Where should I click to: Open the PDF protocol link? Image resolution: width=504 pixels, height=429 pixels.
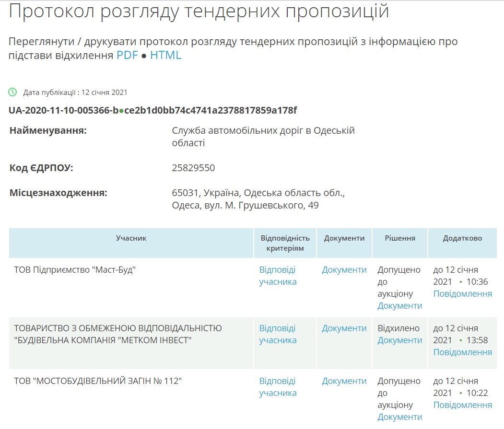127,55
